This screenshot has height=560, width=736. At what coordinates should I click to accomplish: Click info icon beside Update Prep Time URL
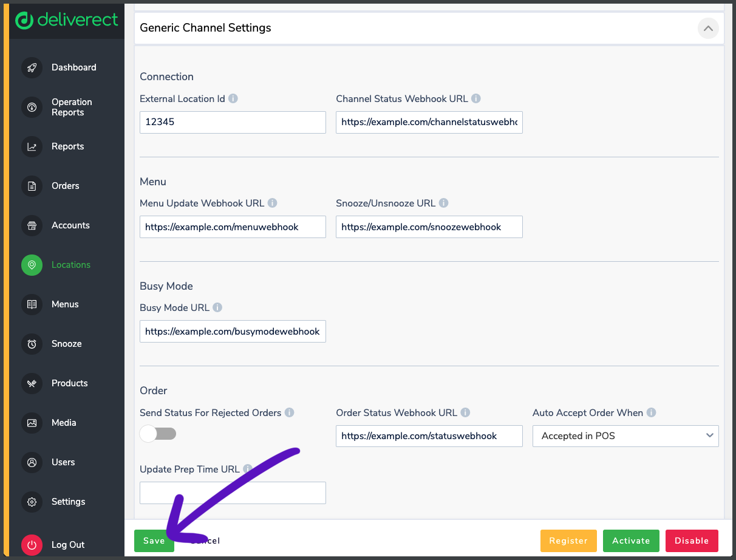[x=248, y=469]
